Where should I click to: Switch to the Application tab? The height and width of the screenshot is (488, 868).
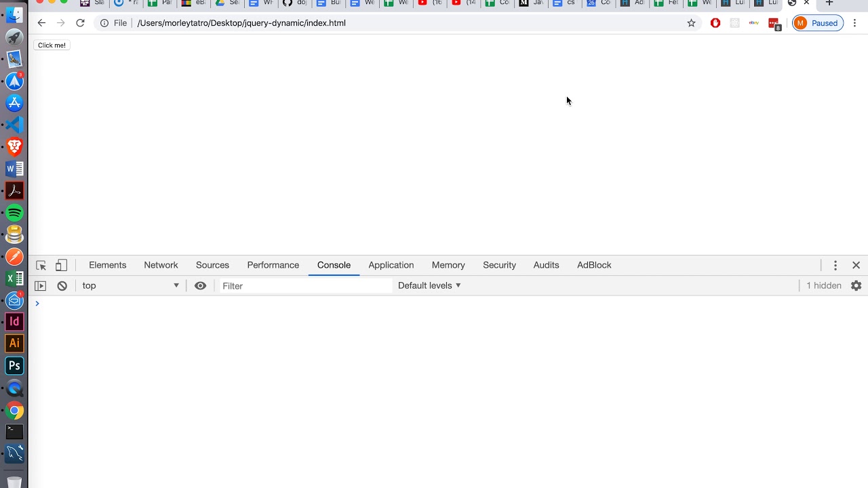pos(391,265)
